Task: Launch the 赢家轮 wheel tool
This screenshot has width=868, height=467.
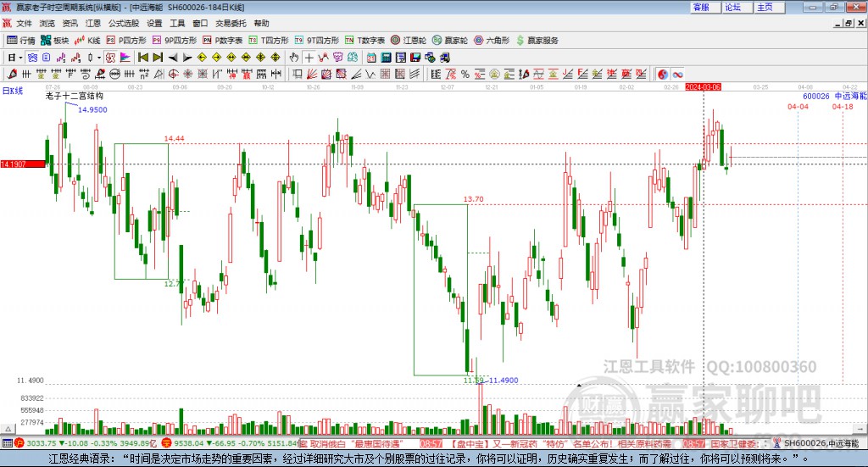Action: point(450,41)
